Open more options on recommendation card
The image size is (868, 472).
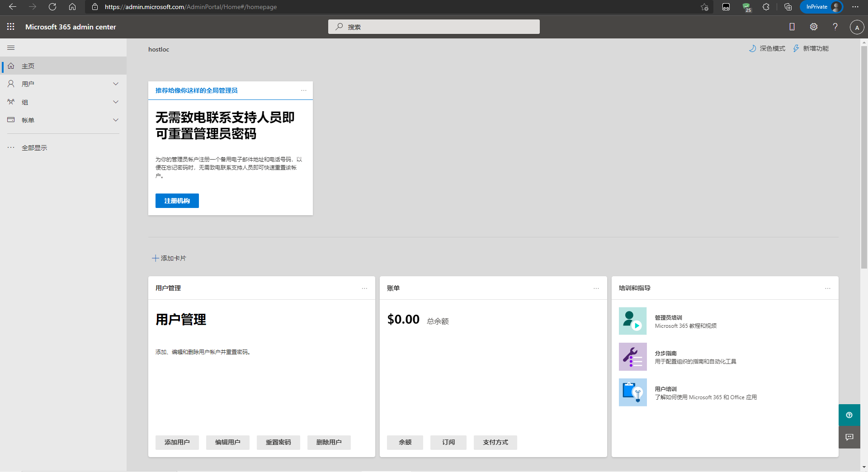pos(304,90)
